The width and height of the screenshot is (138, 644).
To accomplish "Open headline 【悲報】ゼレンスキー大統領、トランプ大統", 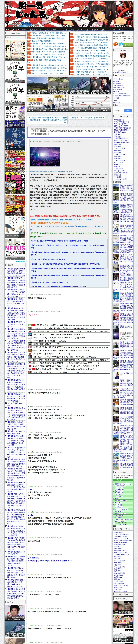I will 49,36.
